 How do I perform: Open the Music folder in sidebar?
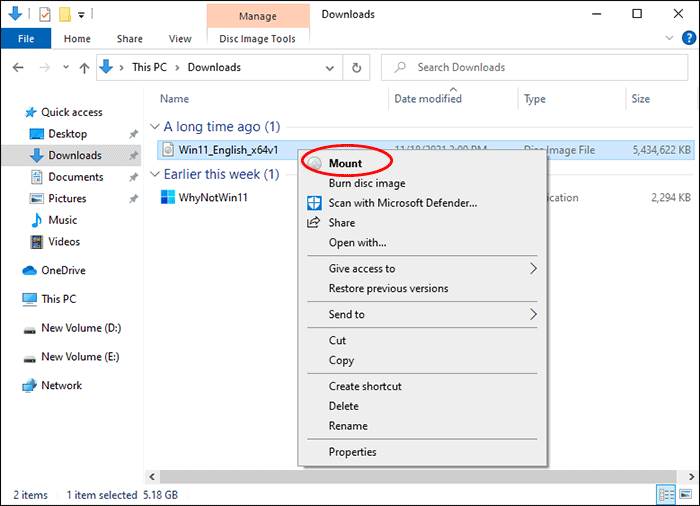click(x=62, y=220)
